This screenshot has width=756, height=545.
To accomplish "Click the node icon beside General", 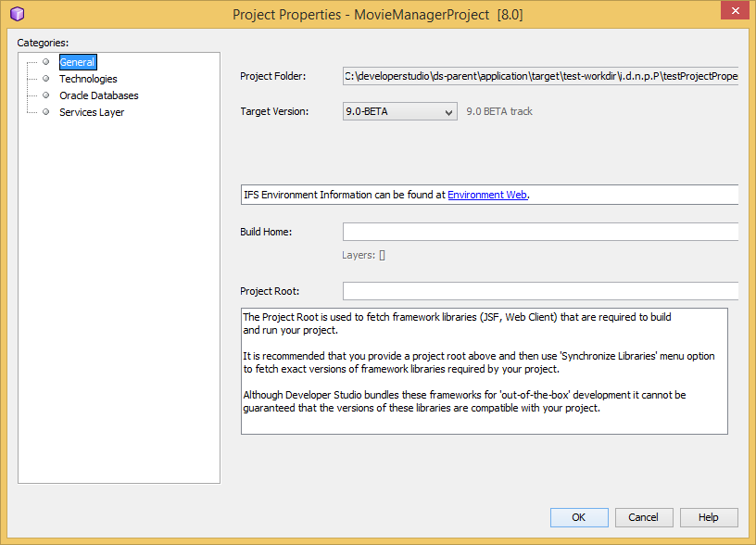I will pyautogui.click(x=45, y=62).
